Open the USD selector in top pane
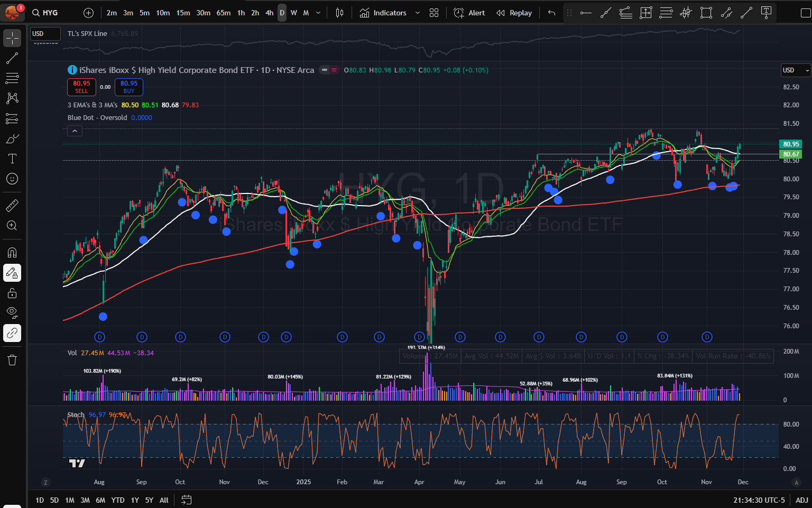This screenshot has height=508, width=812. tap(45, 34)
